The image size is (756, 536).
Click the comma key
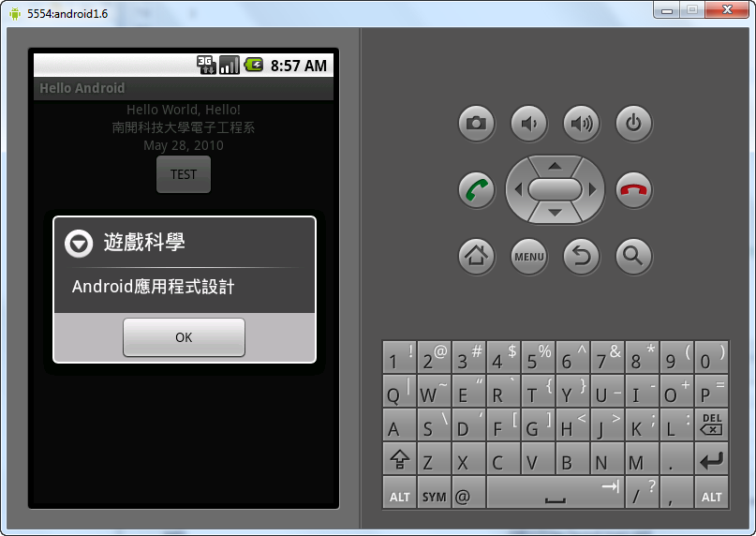677,493
